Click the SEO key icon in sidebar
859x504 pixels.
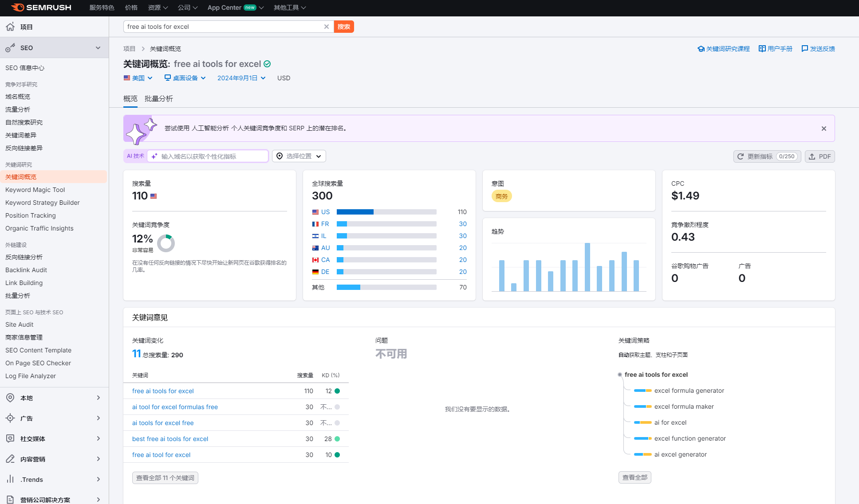point(10,48)
